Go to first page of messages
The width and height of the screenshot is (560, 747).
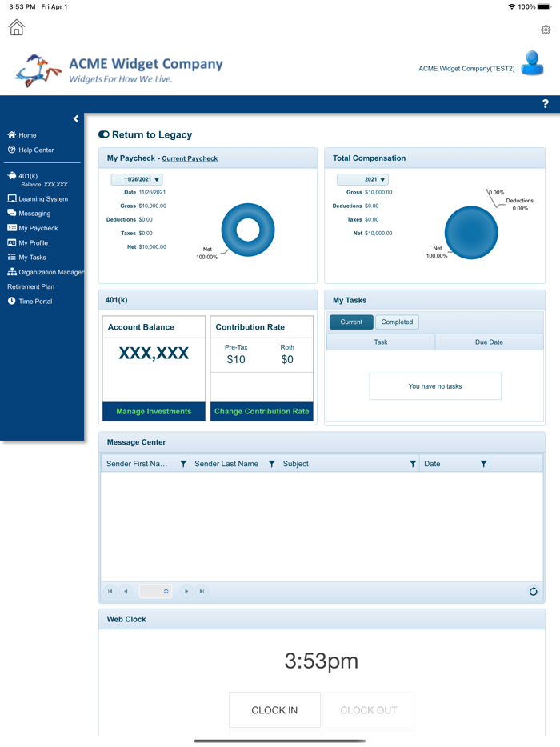(110, 591)
